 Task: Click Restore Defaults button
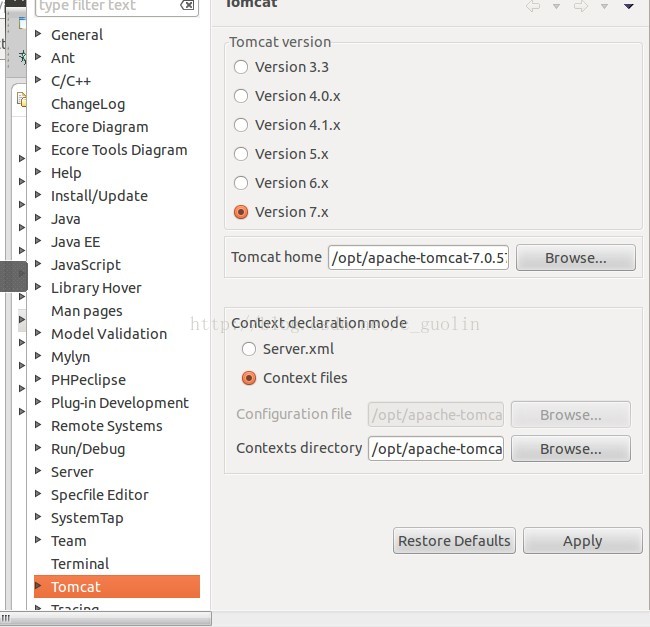tap(454, 541)
